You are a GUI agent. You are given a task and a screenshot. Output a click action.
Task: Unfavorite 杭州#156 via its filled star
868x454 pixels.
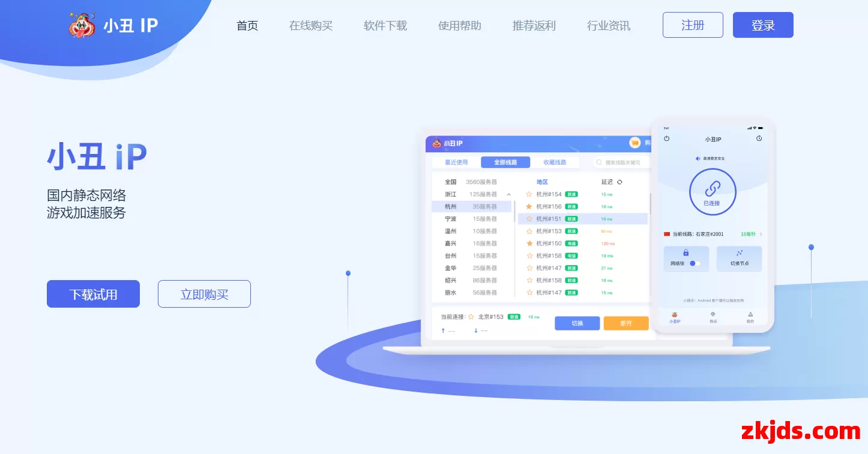529,206
